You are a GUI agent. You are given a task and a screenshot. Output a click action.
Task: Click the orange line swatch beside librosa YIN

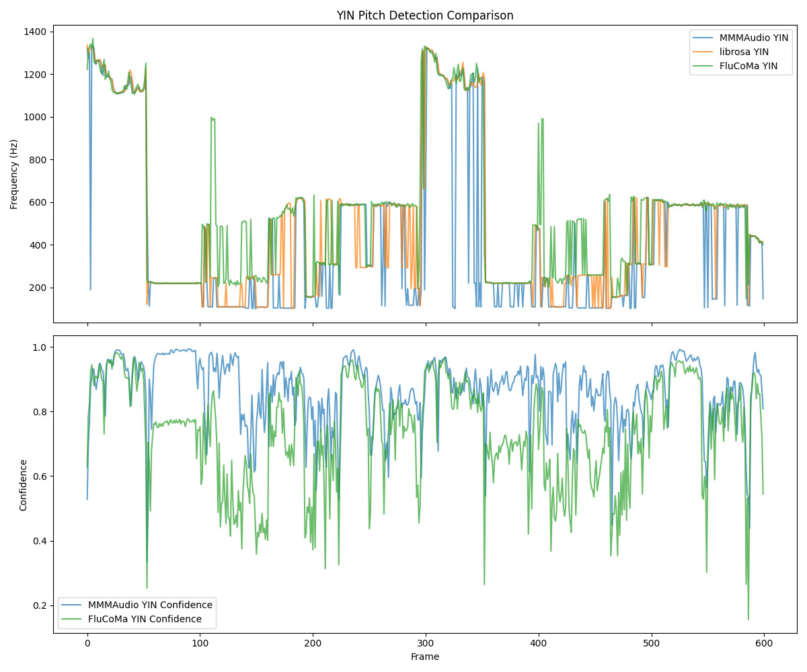pos(707,52)
